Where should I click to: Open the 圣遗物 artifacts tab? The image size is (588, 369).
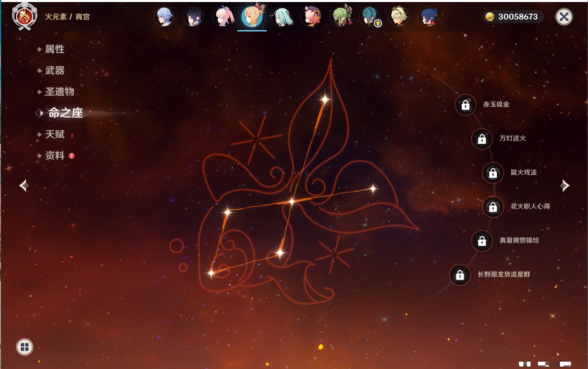tap(59, 92)
